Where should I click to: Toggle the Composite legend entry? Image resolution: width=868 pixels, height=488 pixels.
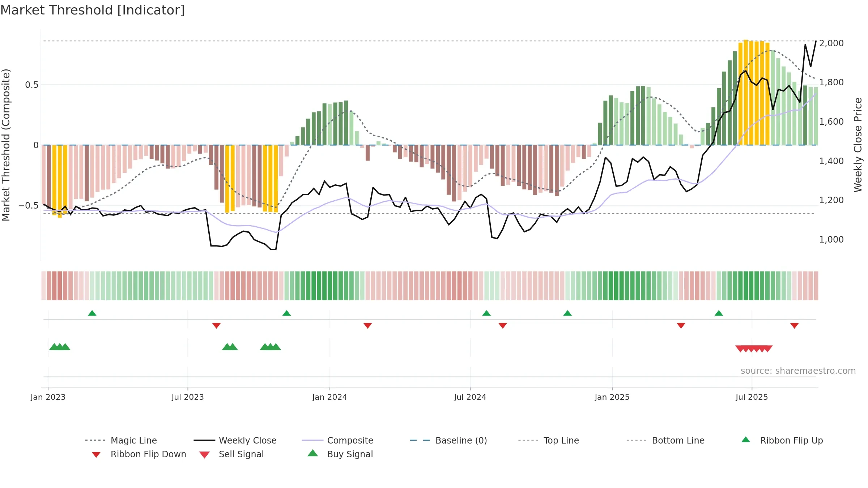point(337,440)
